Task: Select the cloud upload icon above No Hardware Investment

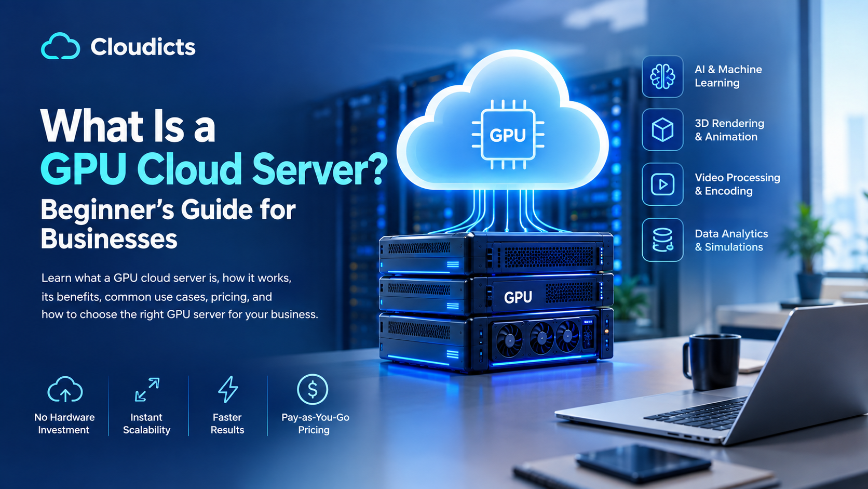Action: [x=65, y=390]
